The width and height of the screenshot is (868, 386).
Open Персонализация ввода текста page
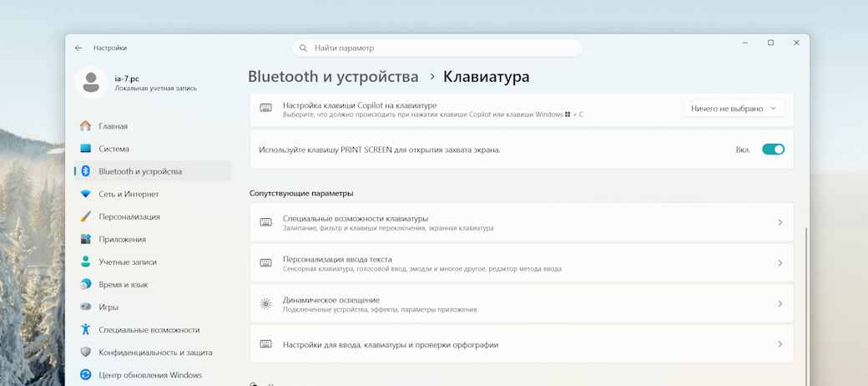point(522,263)
